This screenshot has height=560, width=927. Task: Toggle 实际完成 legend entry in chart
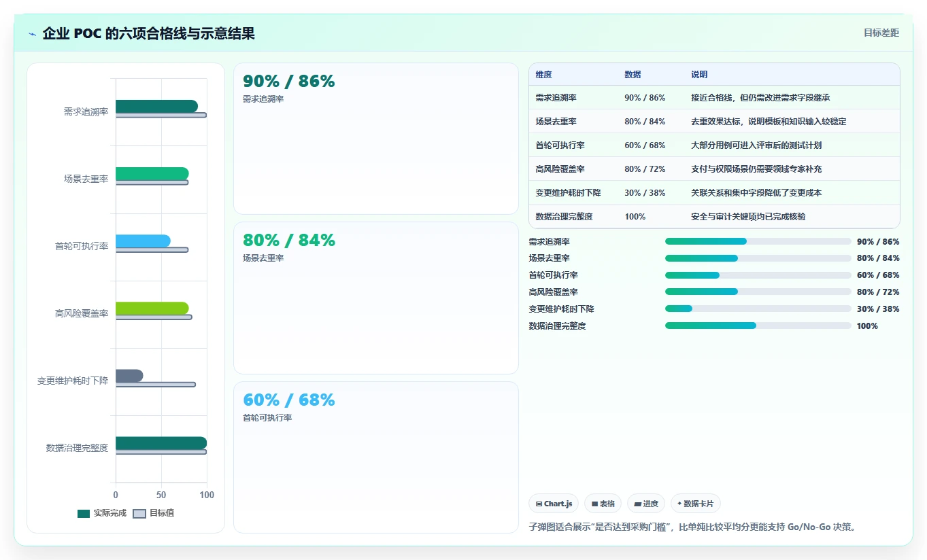[x=101, y=513]
